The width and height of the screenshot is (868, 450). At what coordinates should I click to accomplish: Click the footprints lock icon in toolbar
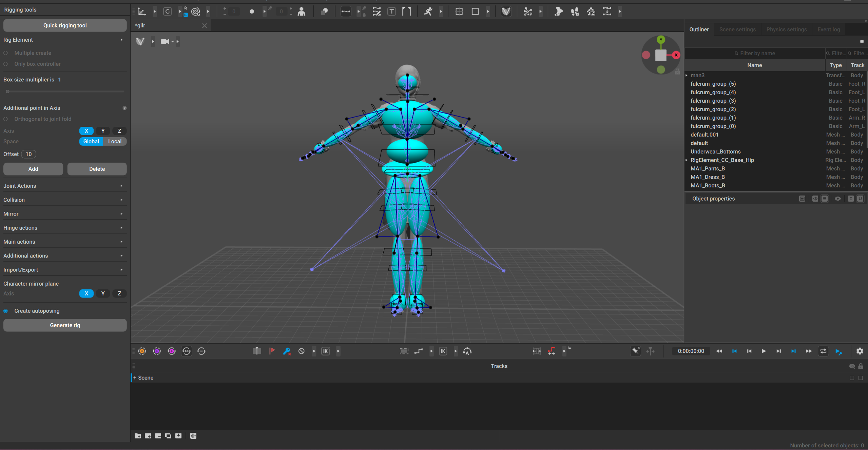575,12
